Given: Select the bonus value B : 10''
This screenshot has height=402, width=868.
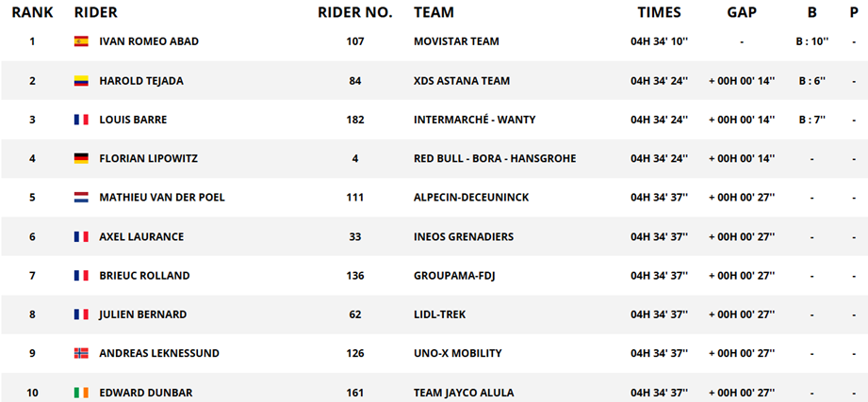Looking at the screenshot, I should coord(811,41).
